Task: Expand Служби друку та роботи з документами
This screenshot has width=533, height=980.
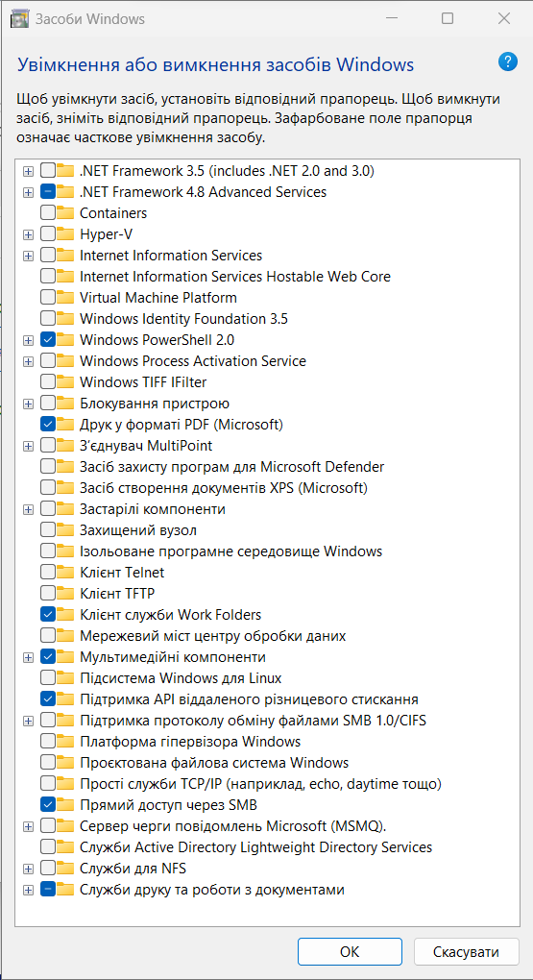Action: [28, 890]
